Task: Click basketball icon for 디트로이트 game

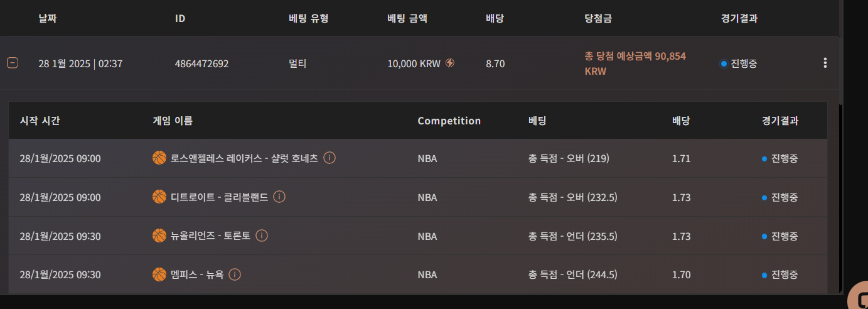Action: point(159,197)
